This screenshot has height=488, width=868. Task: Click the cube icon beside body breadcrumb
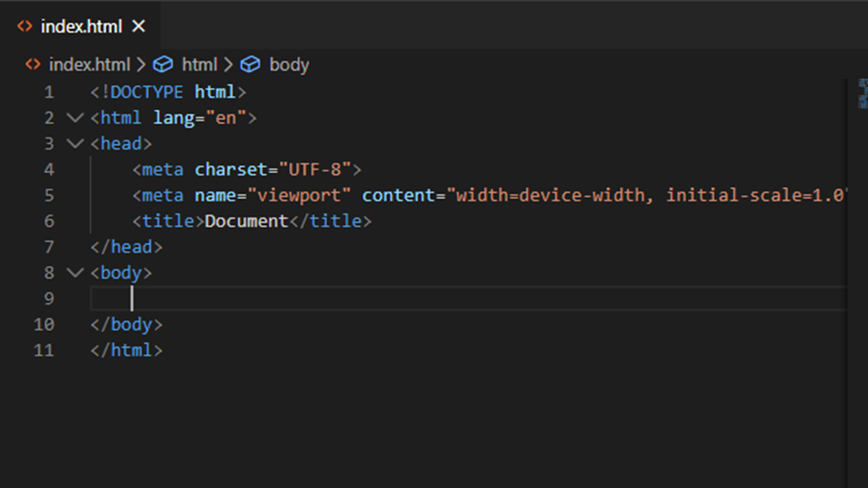(x=251, y=64)
